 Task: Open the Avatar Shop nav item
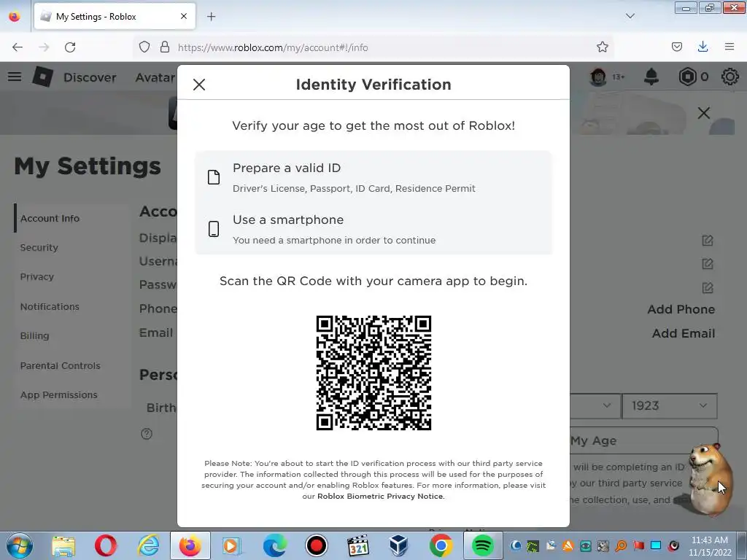(x=155, y=77)
